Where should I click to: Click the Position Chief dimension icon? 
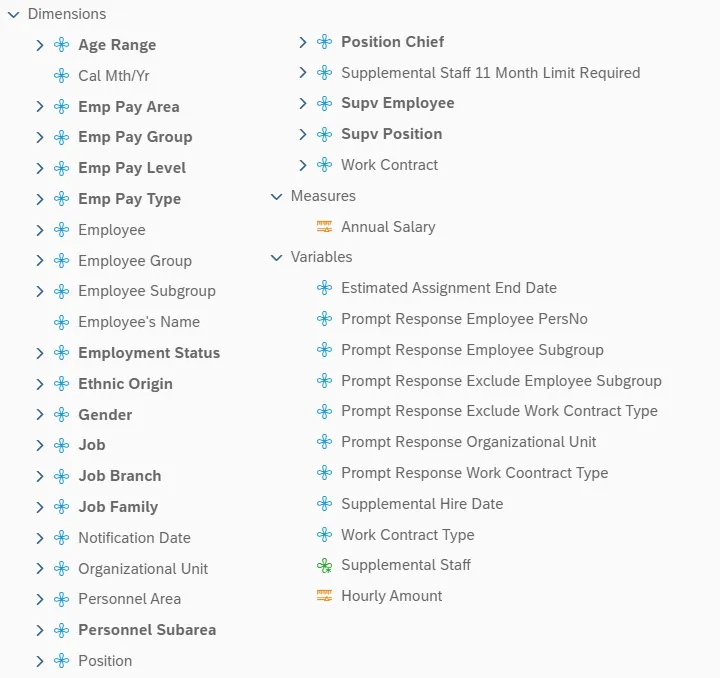324,42
